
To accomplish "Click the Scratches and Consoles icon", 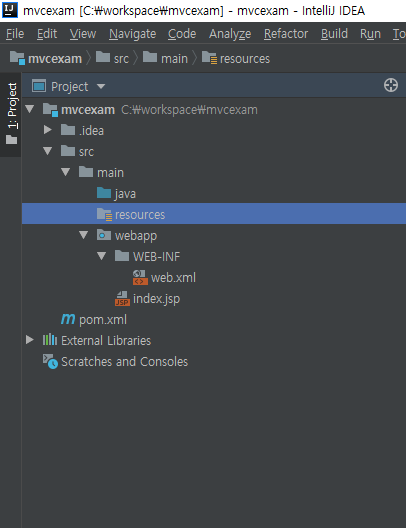I will click(50, 361).
